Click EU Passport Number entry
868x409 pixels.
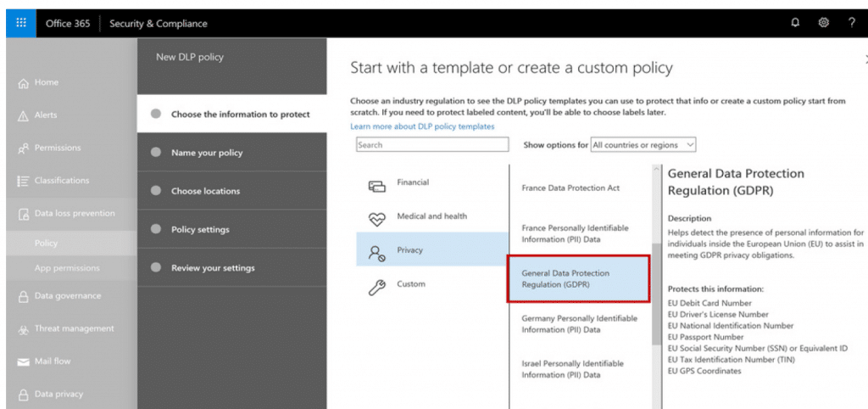pyautogui.click(x=706, y=337)
